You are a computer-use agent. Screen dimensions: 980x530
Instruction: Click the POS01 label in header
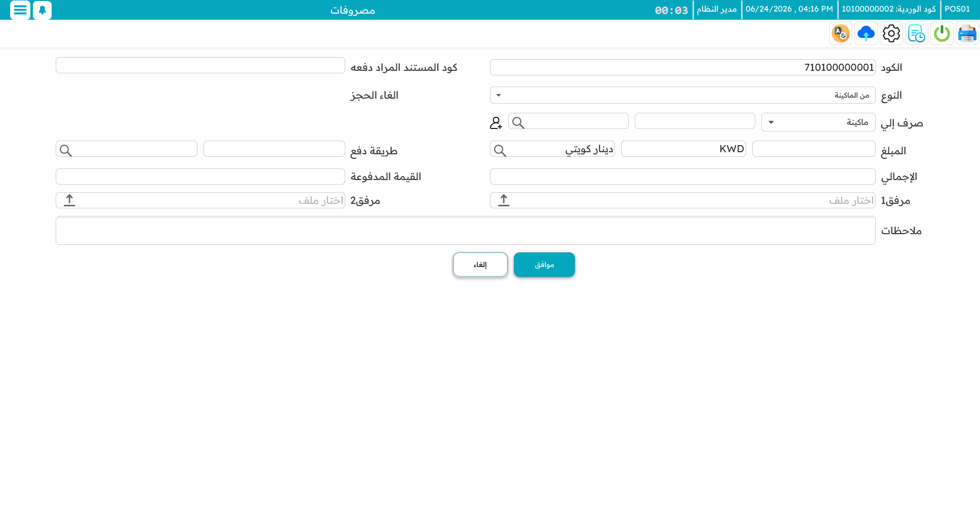pos(957,9)
